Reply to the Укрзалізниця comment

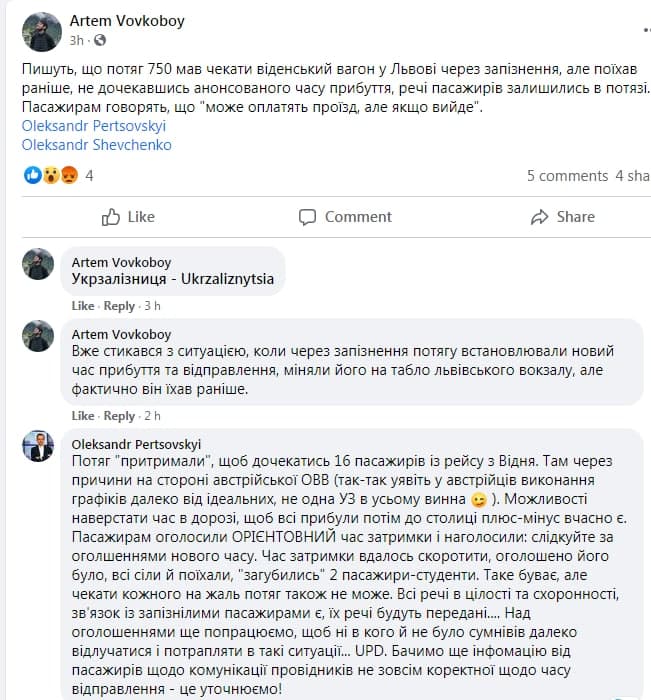tap(119, 306)
